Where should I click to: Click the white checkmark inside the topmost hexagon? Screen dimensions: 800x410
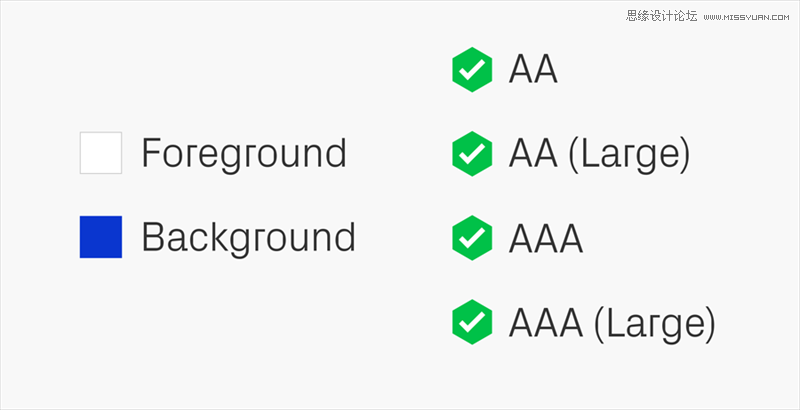coord(472,69)
